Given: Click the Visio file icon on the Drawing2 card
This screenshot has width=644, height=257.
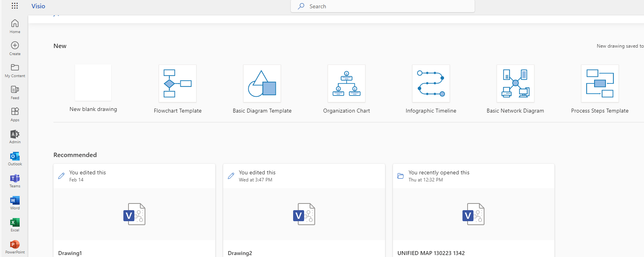Looking at the screenshot, I should (x=304, y=214).
